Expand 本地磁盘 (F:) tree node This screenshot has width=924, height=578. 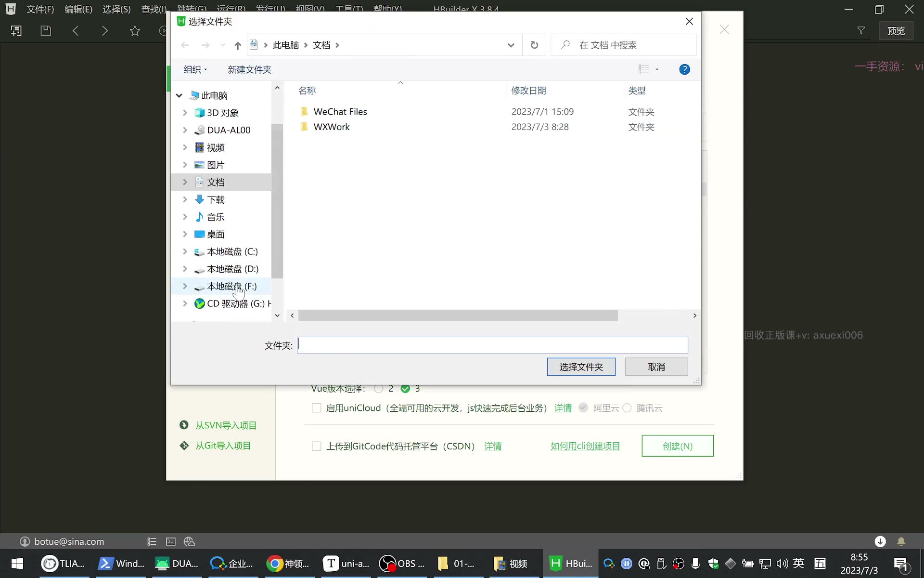[185, 286]
